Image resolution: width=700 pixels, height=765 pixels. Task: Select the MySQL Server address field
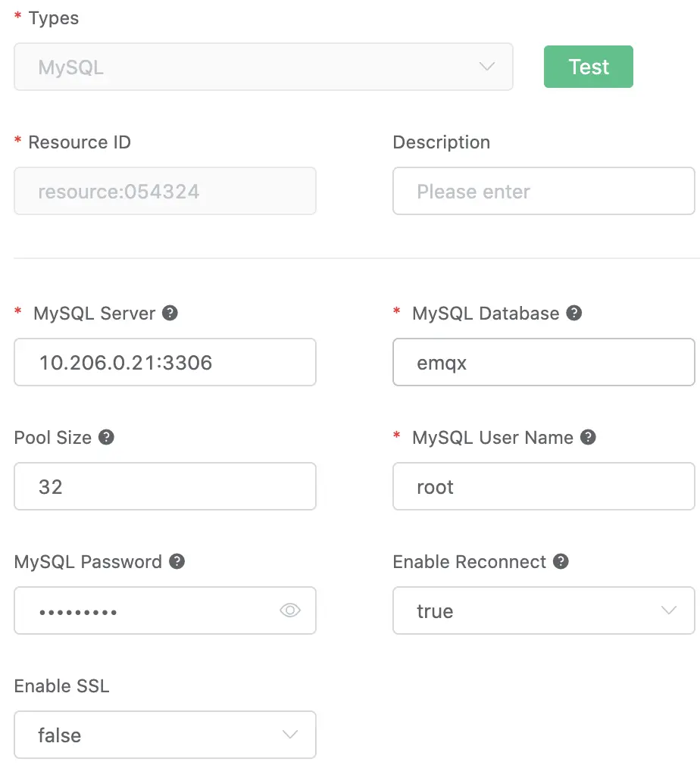click(x=164, y=362)
